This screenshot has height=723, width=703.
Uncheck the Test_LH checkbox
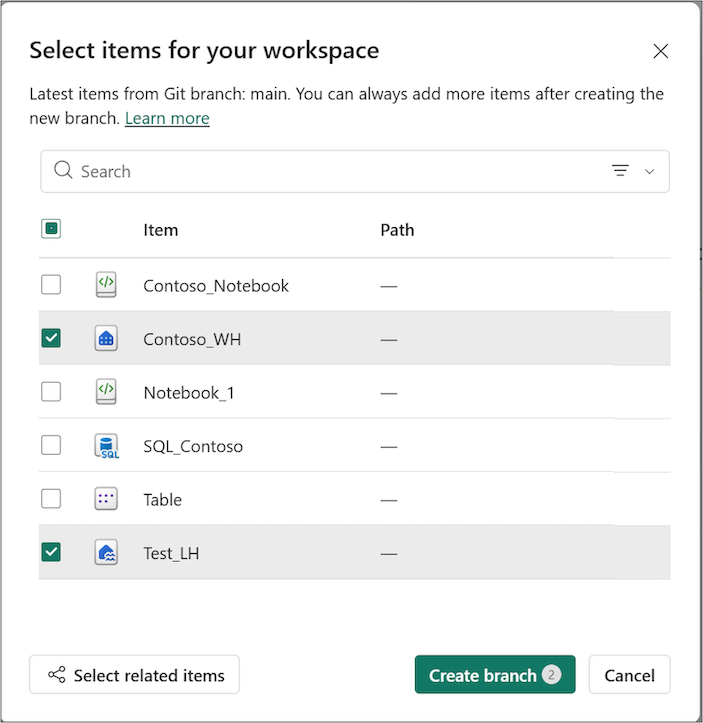(51, 552)
